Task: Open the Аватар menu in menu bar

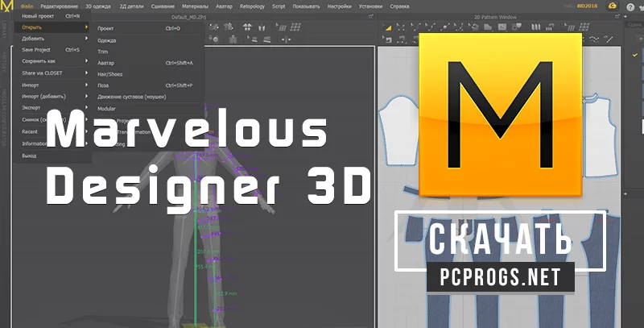Action: (224, 6)
